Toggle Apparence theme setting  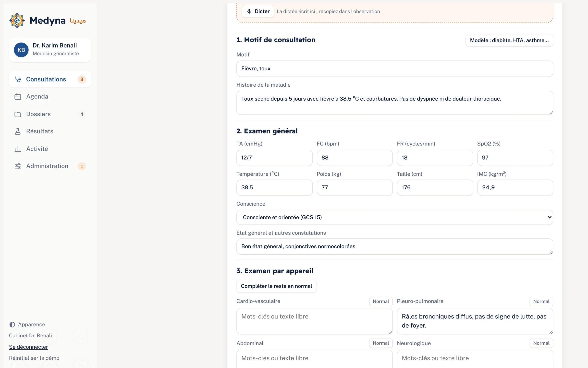(27, 324)
